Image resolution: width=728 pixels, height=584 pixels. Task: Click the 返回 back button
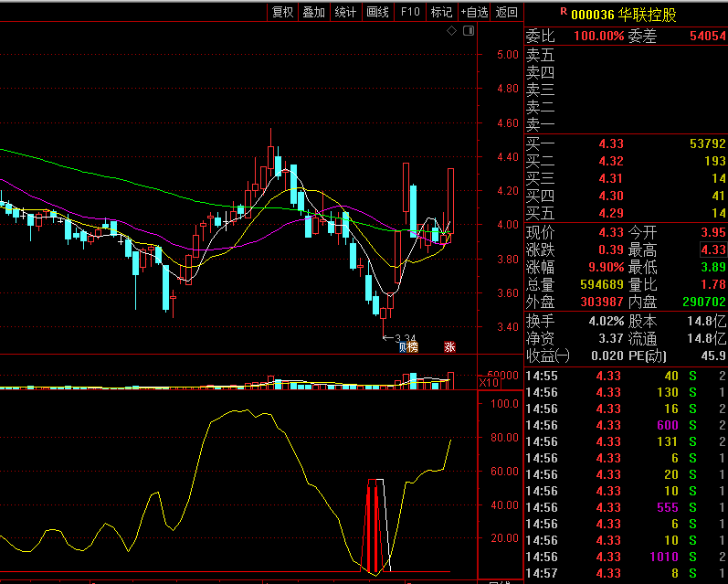point(507,12)
